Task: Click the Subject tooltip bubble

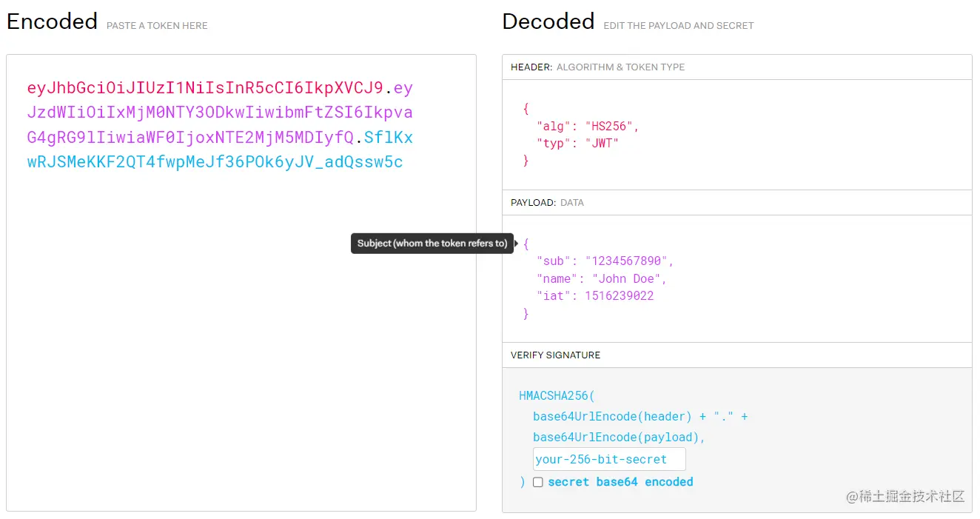Action: [x=432, y=244]
